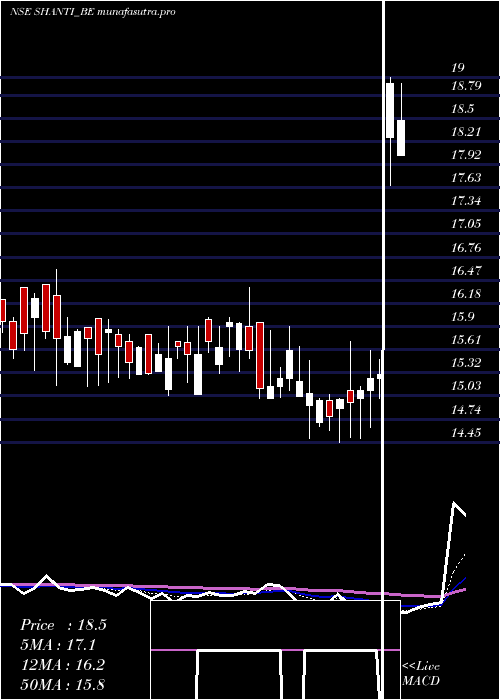Image resolution: width=500 pixels, height=700 pixels.
Task: Click the 'NSE SHANTI_BE munafasutra.pro' chart title
Action: (x=92, y=12)
